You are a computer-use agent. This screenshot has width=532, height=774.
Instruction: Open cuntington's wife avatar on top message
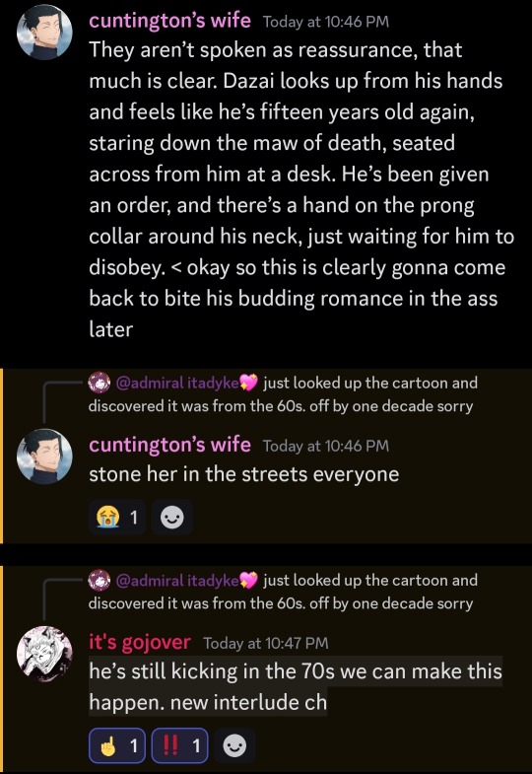45,33
